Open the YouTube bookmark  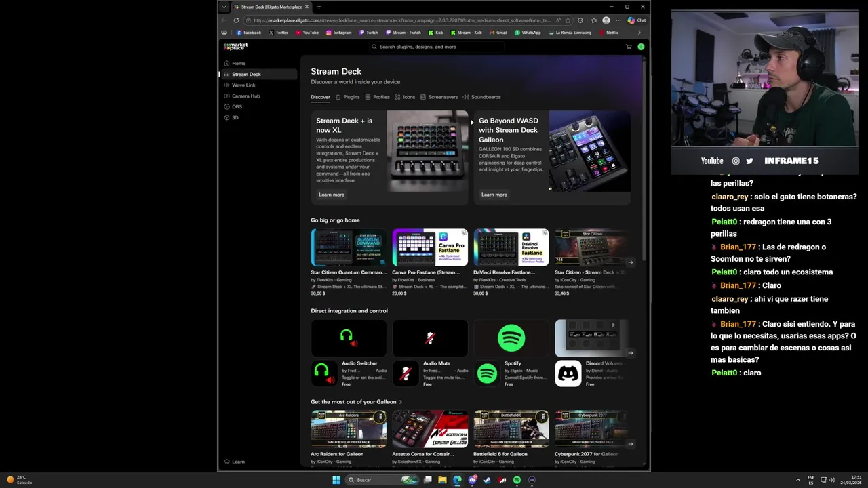point(307,33)
